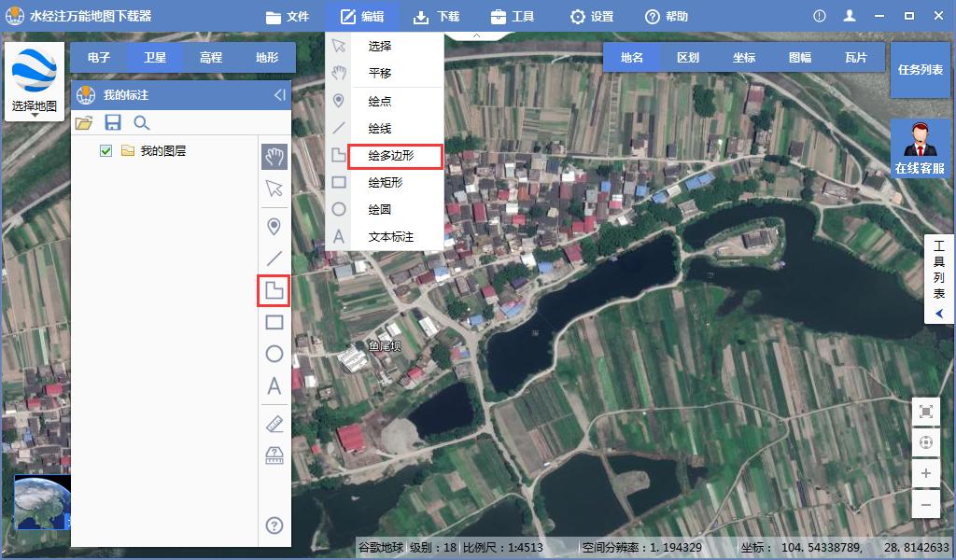The height and width of the screenshot is (560, 956).
Task: Click the open folder icon in annotation panel
Action: tap(84, 122)
